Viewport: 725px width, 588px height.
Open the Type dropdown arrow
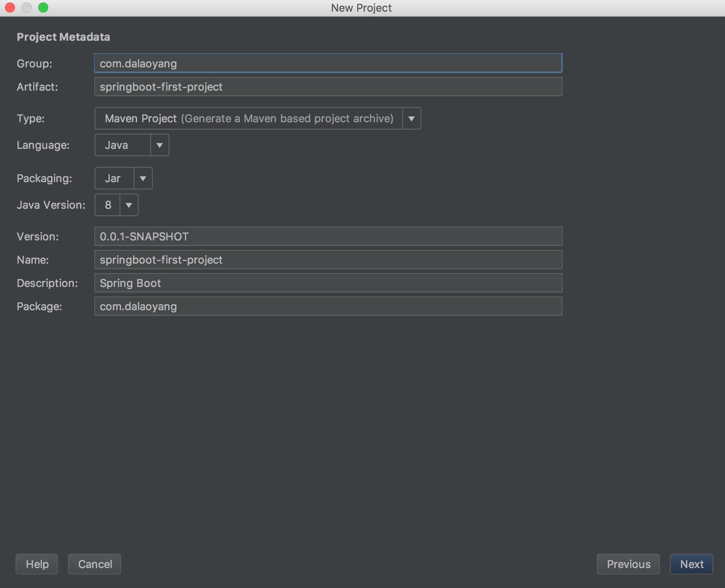[412, 119]
